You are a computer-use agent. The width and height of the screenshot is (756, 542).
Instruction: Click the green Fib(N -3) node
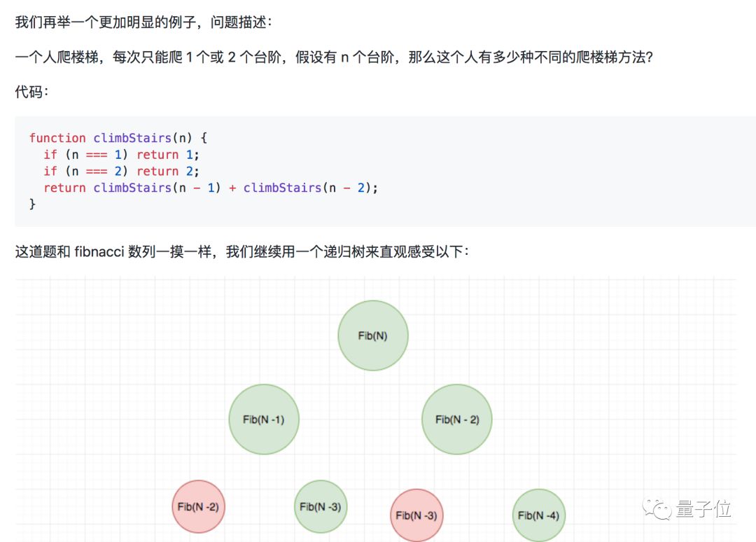click(x=320, y=506)
